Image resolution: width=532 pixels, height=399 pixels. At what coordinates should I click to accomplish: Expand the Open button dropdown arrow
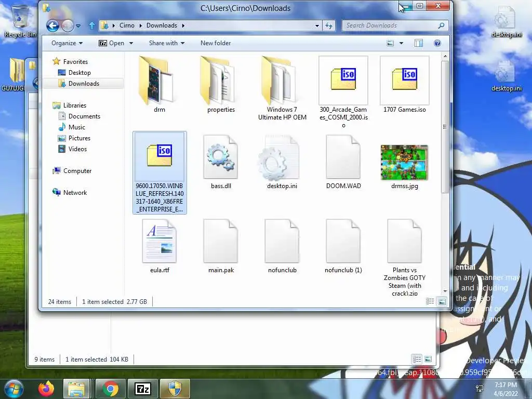tap(131, 43)
